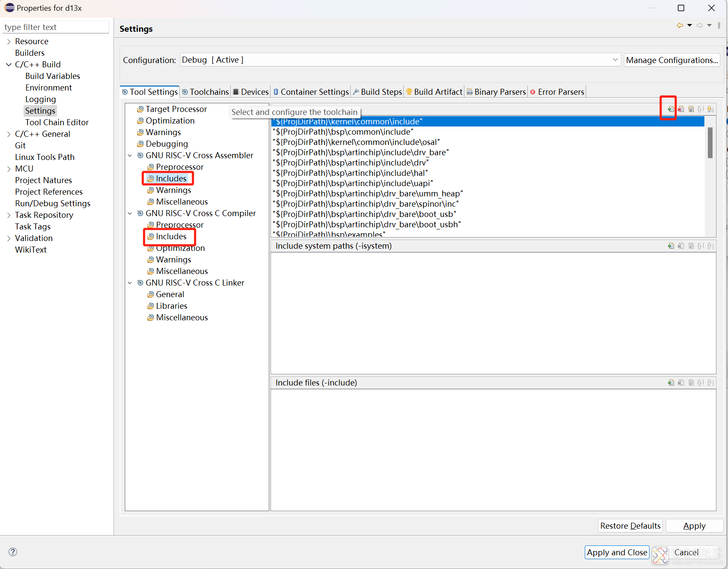Open the Build Steps tab
The height and width of the screenshot is (569, 728).
pos(377,92)
